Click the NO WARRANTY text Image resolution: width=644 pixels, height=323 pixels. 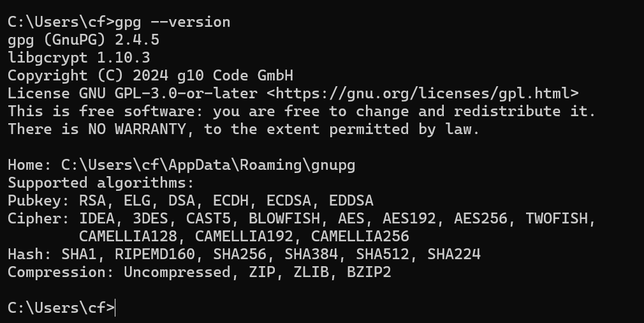(x=137, y=130)
